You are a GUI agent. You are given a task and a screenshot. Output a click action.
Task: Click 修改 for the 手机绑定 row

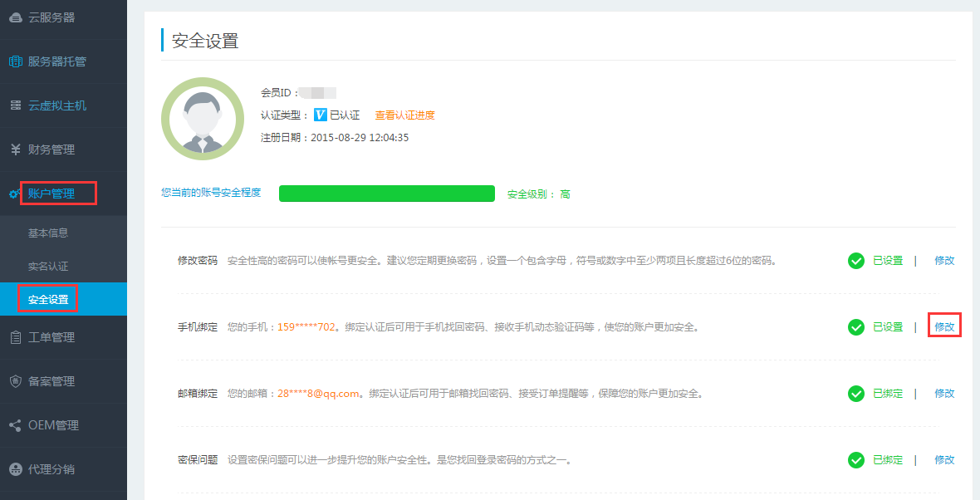click(x=944, y=327)
